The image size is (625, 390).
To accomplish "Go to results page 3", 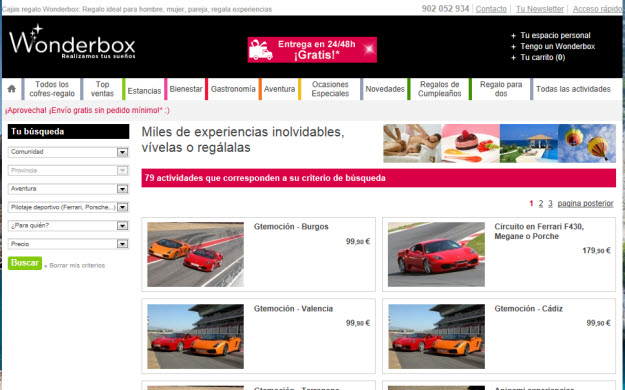I will (550, 203).
